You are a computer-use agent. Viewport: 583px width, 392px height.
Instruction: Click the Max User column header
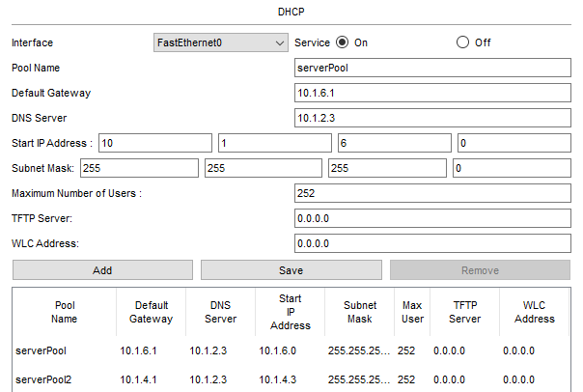pyautogui.click(x=412, y=312)
